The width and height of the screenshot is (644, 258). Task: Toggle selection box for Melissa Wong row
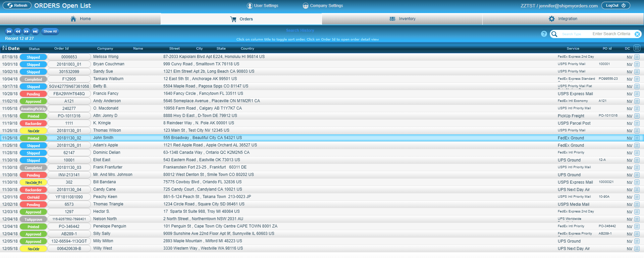(x=637, y=57)
